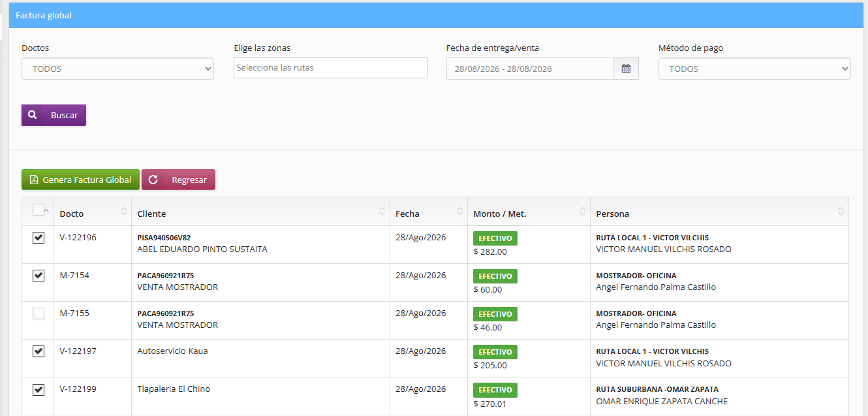Click amount $ 282.00
The height and width of the screenshot is (416, 868).
click(490, 252)
